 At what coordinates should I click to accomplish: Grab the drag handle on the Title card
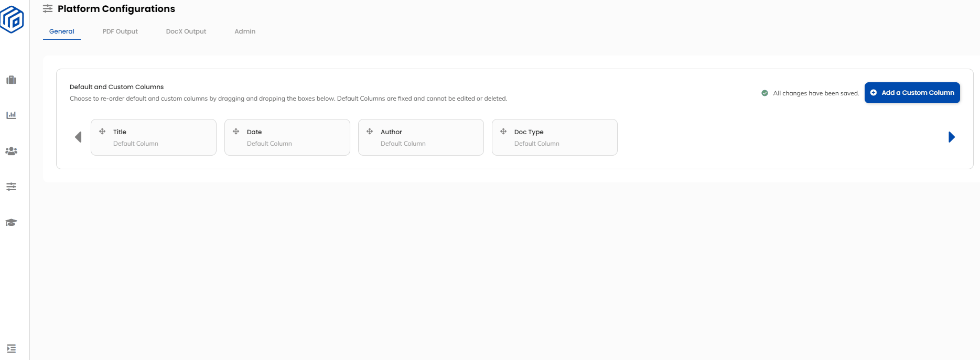pyautogui.click(x=102, y=132)
